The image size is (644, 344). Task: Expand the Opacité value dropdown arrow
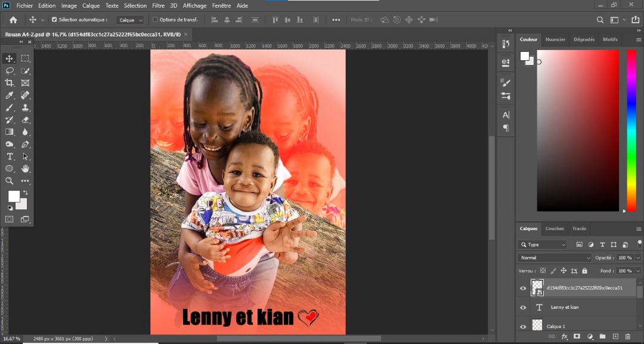pos(638,258)
